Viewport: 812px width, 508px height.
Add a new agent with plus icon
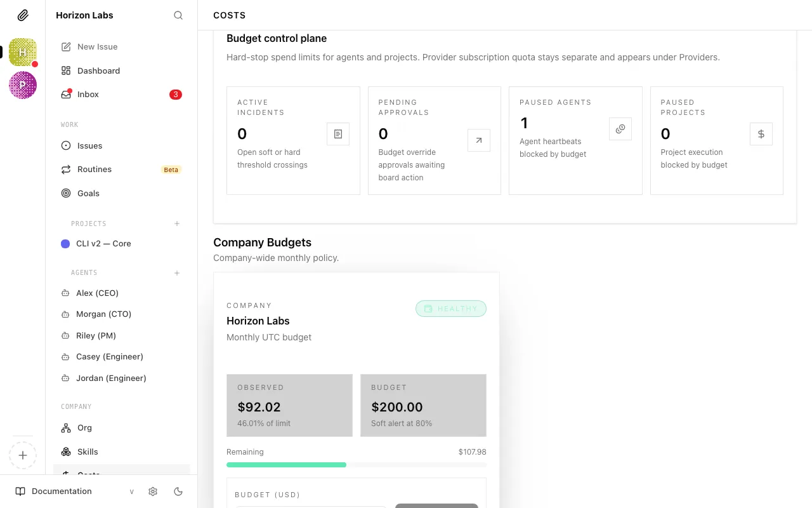177,273
